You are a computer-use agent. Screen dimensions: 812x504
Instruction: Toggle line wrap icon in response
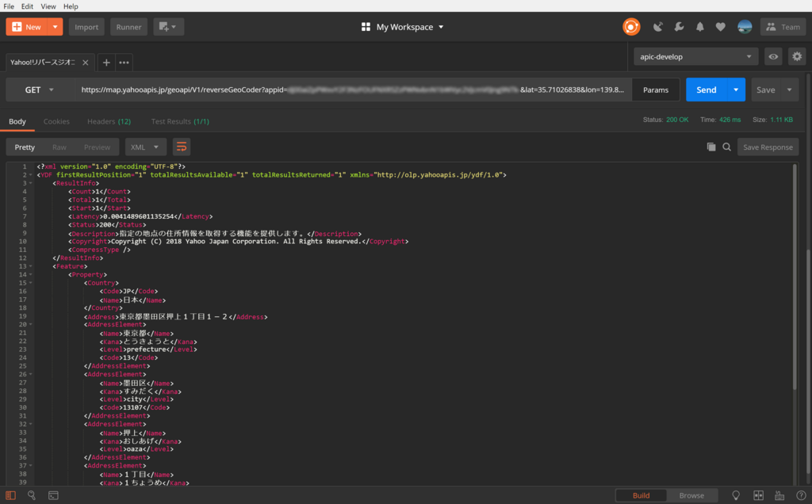182,147
